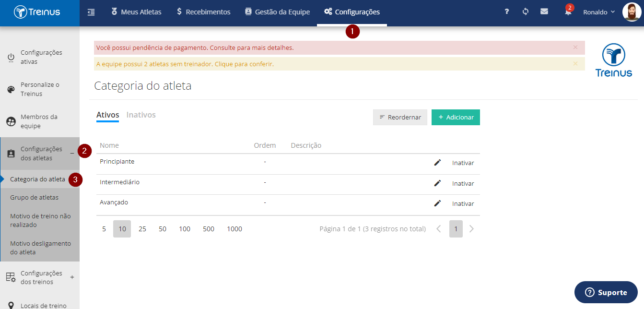Click the Membros da equipe icon

tap(11, 121)
